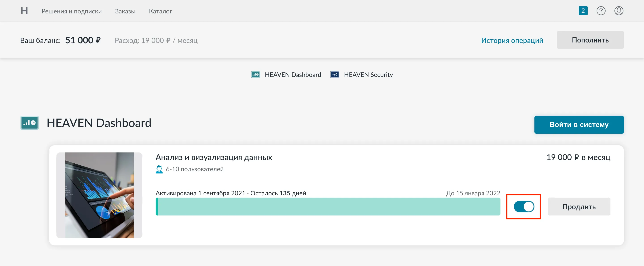Open История операций link

coord(512,40)
